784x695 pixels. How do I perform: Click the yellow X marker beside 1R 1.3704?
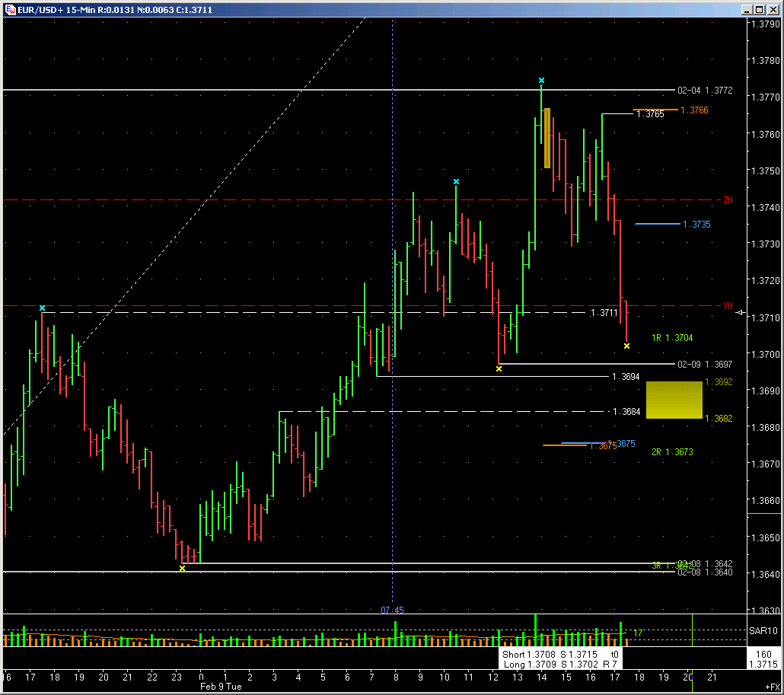tap(626, 346)
